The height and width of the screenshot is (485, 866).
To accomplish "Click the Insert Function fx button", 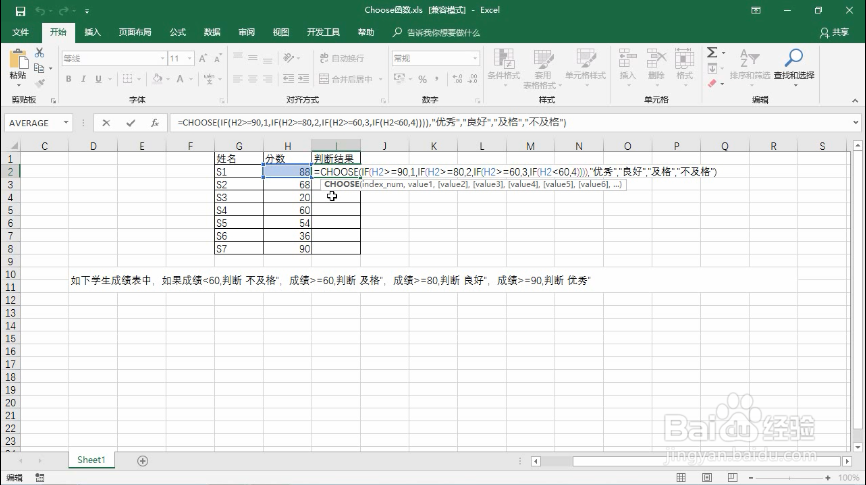I will tap(155, 123).
